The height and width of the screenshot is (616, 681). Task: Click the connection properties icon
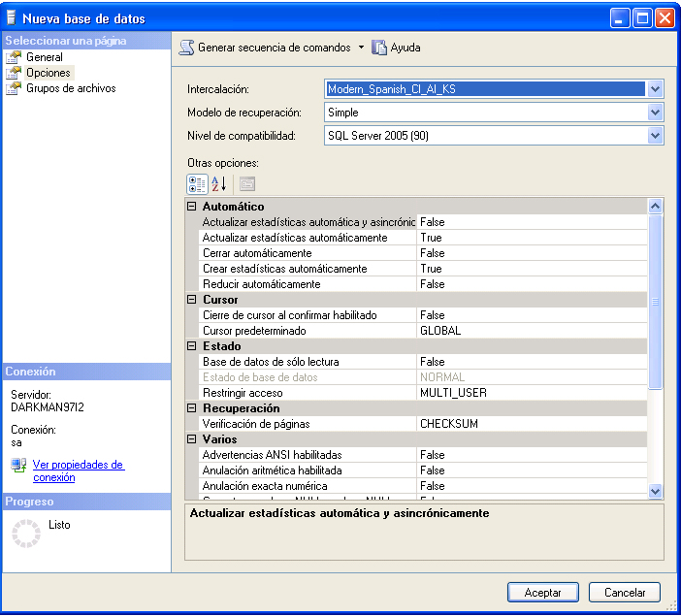coord(19,467)
